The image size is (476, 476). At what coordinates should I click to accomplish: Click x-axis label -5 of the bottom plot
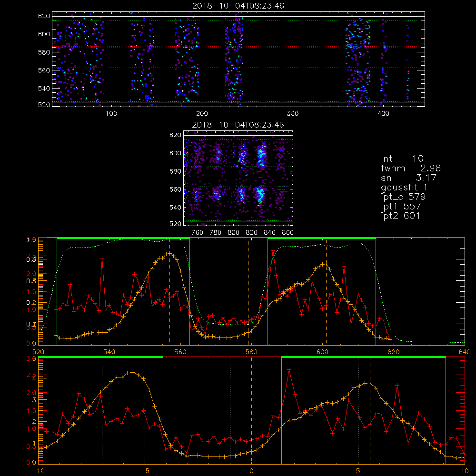145,471
